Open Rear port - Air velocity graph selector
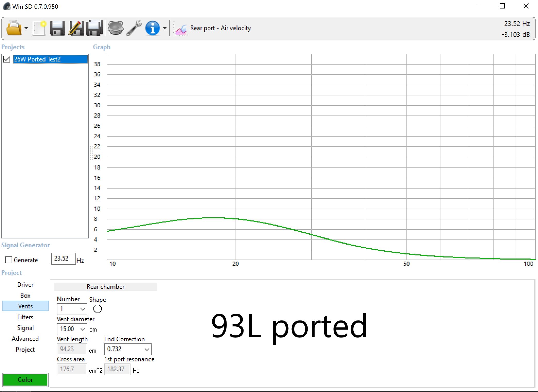The width and height of the screenshot is (538, 392). click(221, 28)
